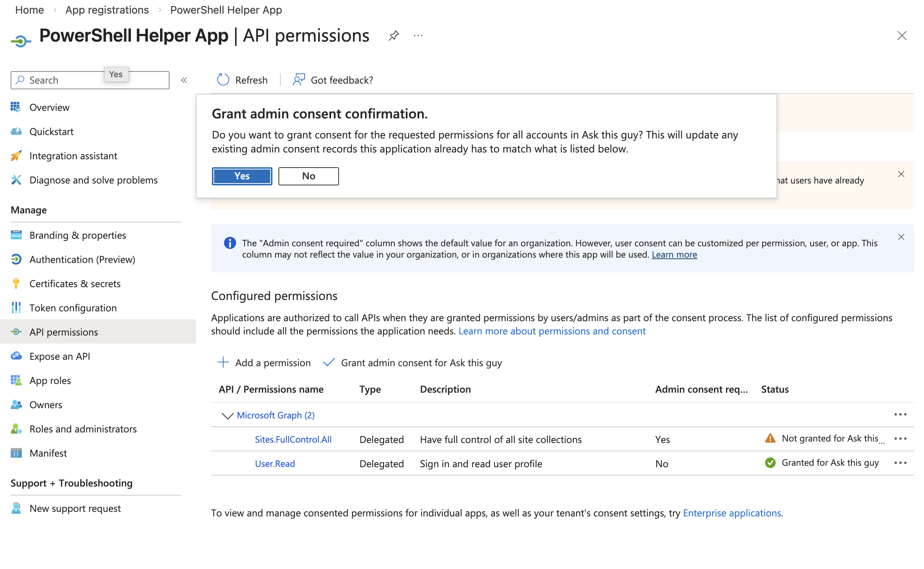Open Certificates & secrets blade
The height and width of the screenshot is (569, 924).
coord(75,283)
